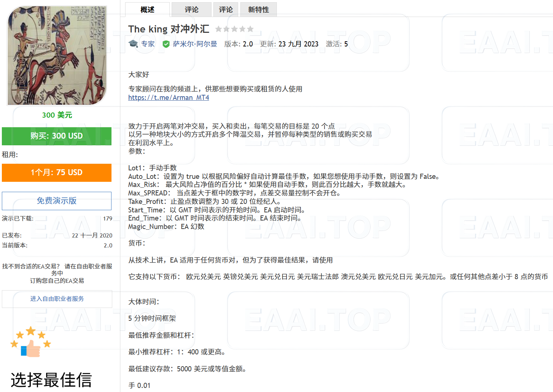Click 进入自由职业者服务 link

[56, 299]
